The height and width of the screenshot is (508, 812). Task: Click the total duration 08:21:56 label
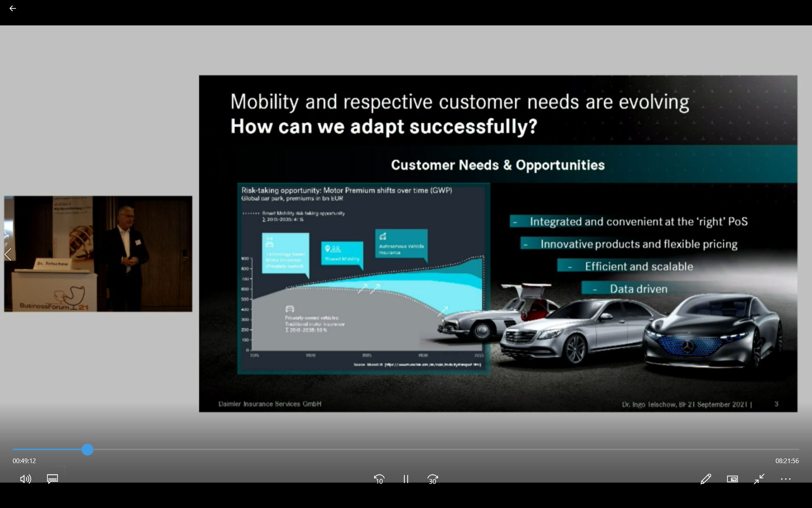click(787, 461)
